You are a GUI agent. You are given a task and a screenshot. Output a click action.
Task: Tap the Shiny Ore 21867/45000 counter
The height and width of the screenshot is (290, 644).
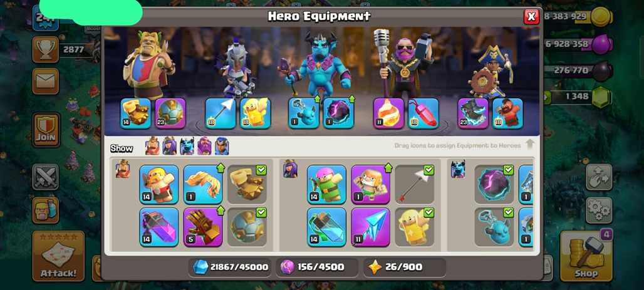click(x=231, y=267)
